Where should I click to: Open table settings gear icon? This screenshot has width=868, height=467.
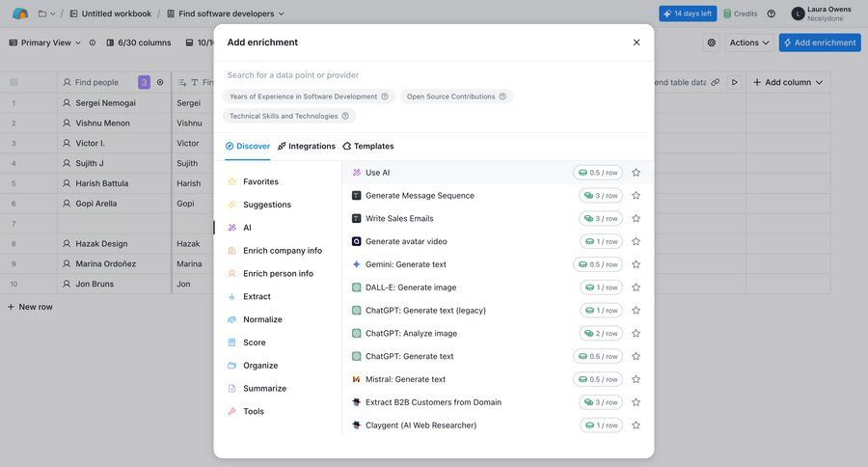[712, 42]
